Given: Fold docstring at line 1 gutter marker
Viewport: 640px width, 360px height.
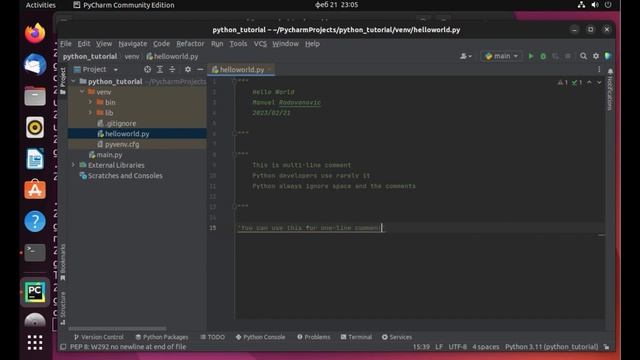Looking at the screenshot, I should click(x=234, y=81).
